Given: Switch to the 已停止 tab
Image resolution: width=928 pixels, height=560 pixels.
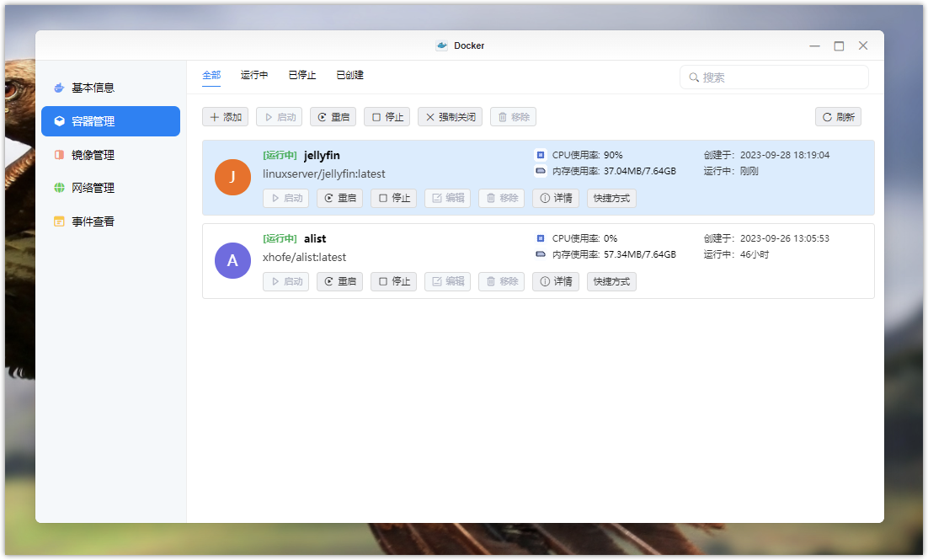Looking at the screenshot, I should pos(301,75).
